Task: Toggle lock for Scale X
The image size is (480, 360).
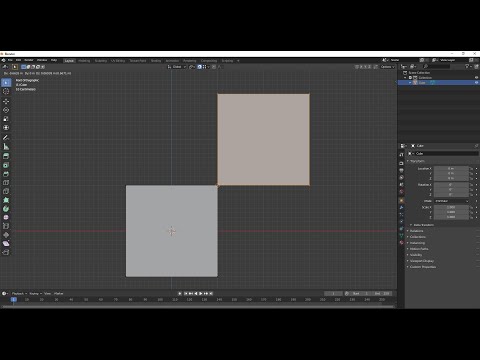Action: 471,207
